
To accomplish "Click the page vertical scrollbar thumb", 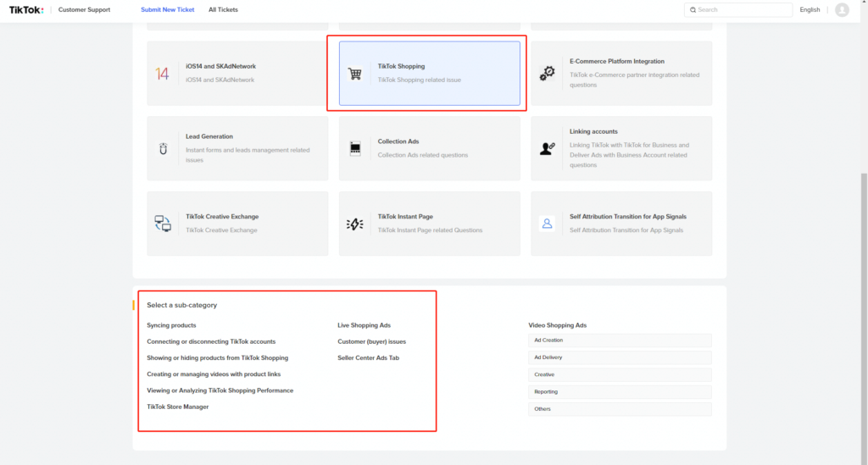I will pos(864,318).
